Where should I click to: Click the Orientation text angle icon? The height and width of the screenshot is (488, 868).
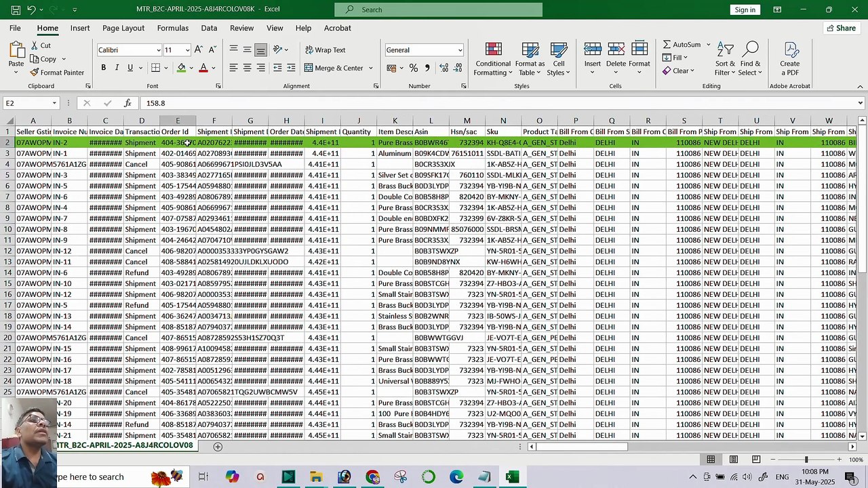coord(277,50)
